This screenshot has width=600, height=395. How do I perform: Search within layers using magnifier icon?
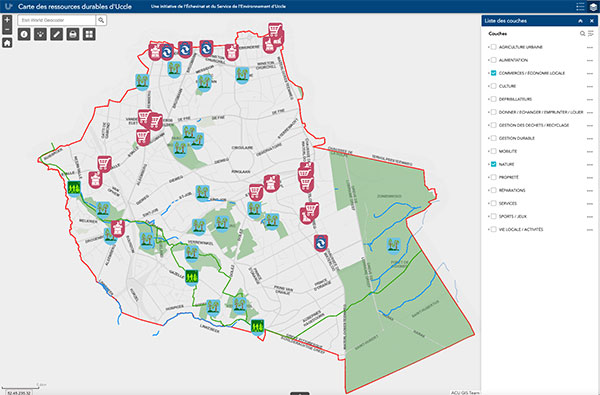pyautogui.click(x=582, y=34)
